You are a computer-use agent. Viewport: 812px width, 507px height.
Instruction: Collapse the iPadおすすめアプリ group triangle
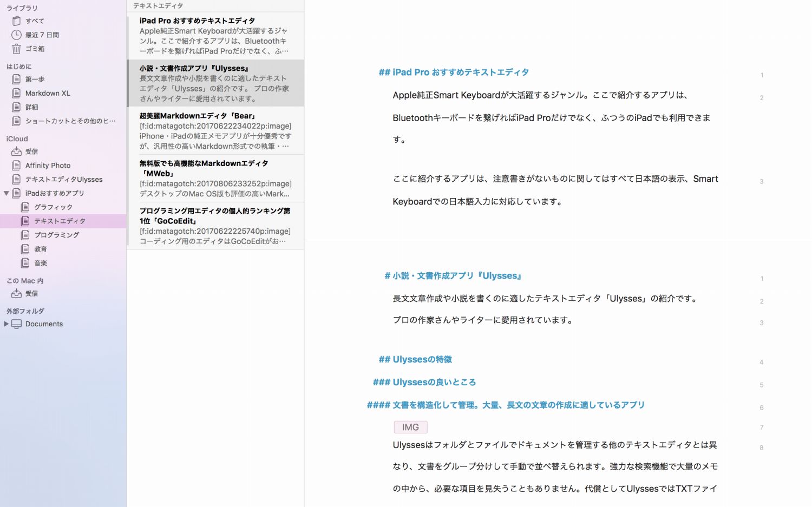point(6,193)
